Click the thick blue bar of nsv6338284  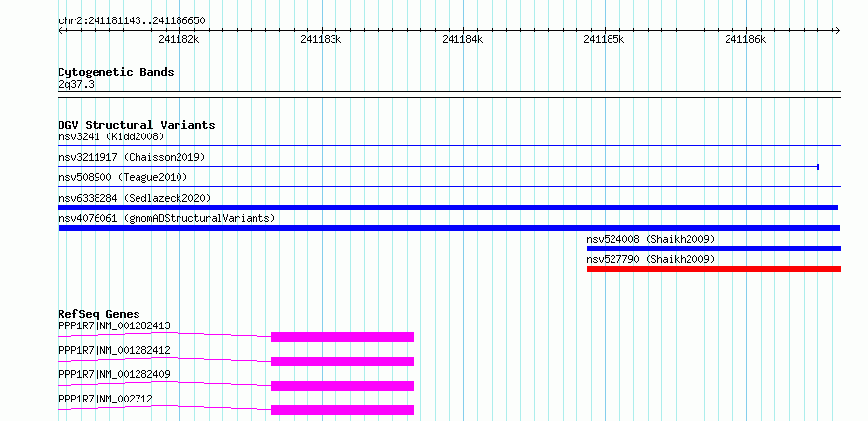448,208
